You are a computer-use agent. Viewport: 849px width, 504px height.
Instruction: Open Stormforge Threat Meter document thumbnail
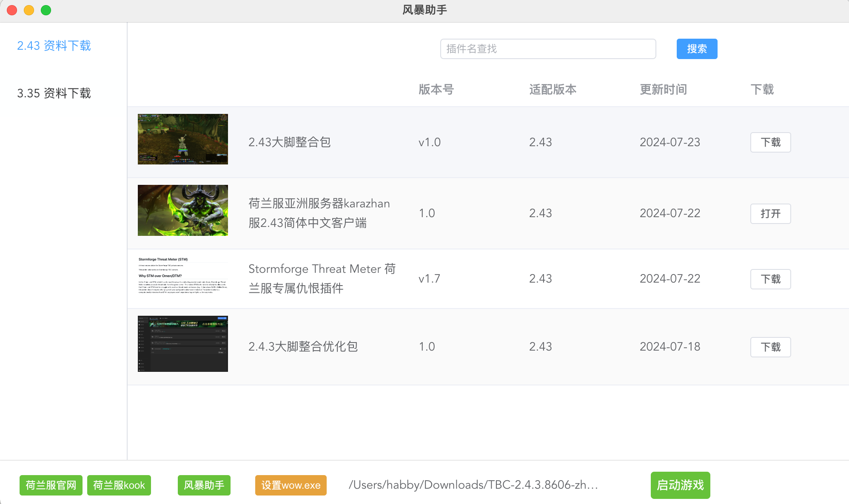(x=183, y=276)
